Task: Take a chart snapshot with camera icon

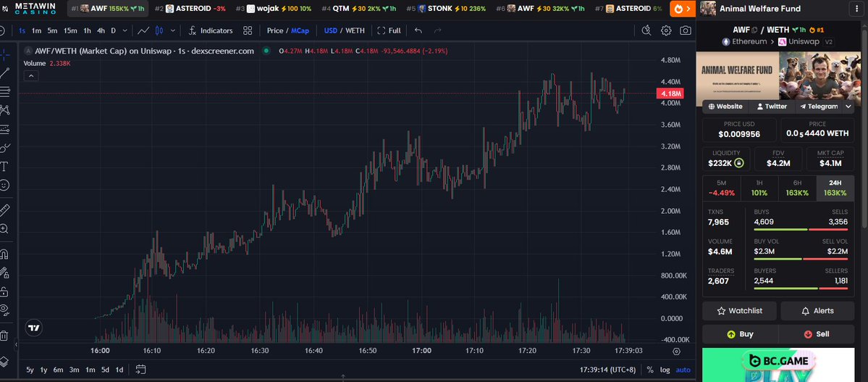Action: tap(686, 30)
